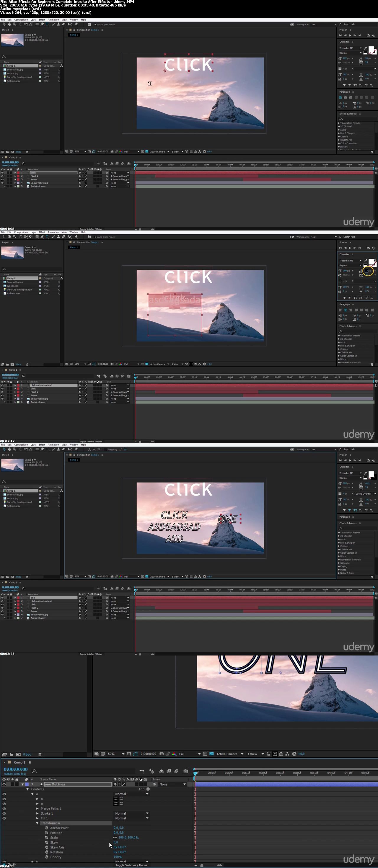The image size is (378, 868).
Task: Click constrain proportions link icon beside Scale value
Action: [115, 837]
